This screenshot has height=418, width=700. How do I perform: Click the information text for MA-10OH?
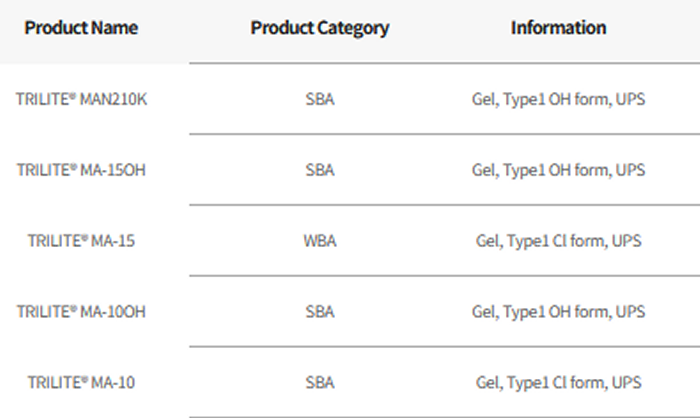point(558,312)
